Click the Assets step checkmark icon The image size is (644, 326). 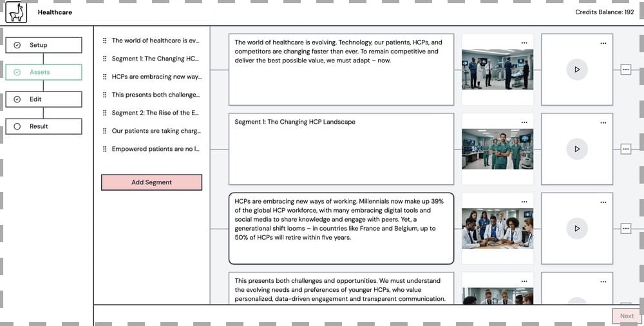tap(17, 72)
